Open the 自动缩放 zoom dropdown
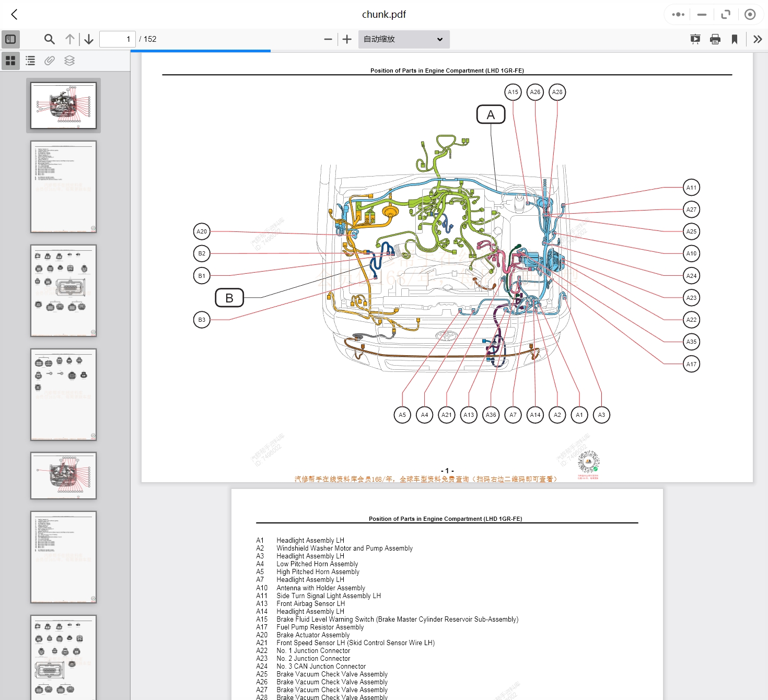This screenshot has width=768, height=700. click(403, 39)
